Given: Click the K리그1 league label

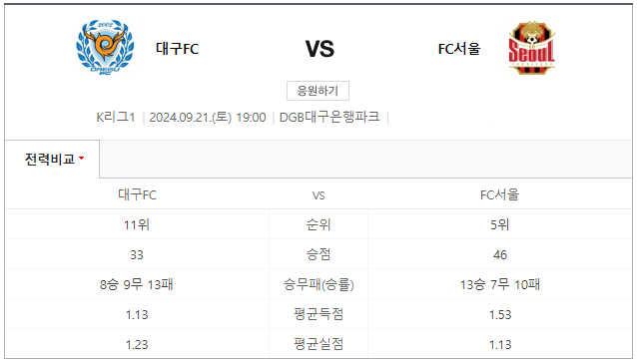Looking at the screenshot, I should pos(116,118).
